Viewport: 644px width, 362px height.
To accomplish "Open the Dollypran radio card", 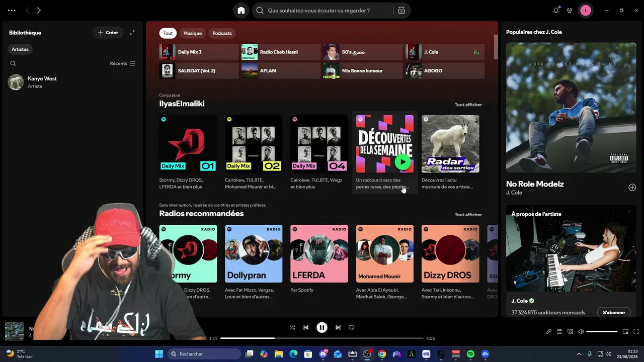I will click(254, 262).
